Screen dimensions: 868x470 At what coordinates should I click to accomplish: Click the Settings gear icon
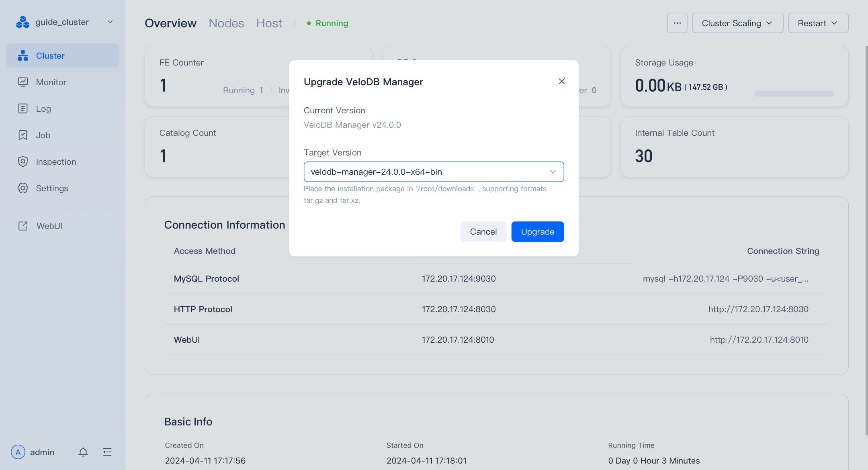(23, 188)
